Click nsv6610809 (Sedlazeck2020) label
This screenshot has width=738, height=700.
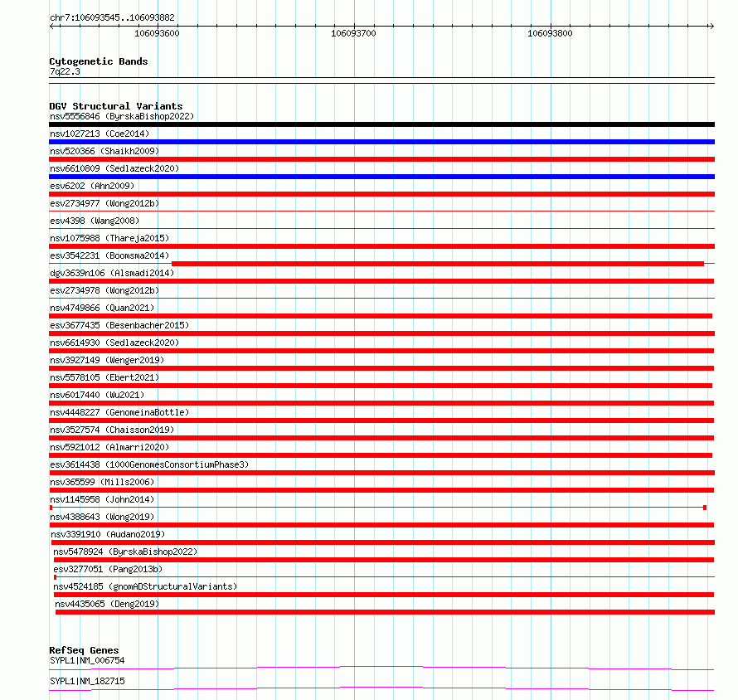coord(114,168)
